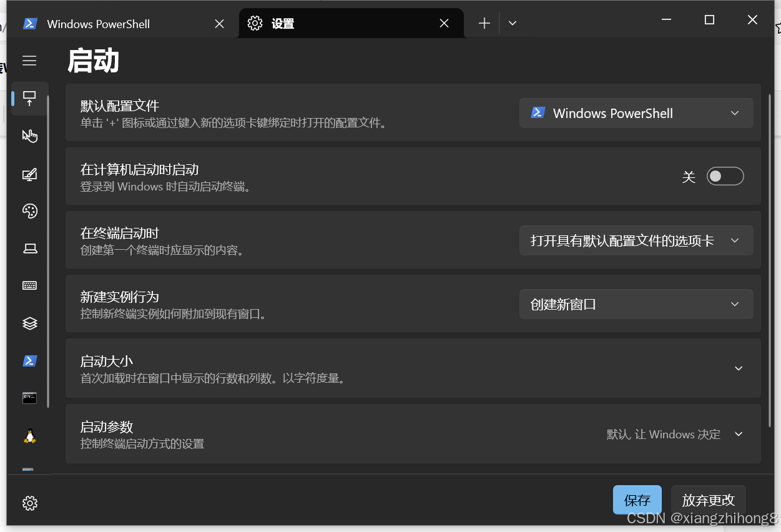
Task: Click the 启动 page heading
Action: click(93, 61)
